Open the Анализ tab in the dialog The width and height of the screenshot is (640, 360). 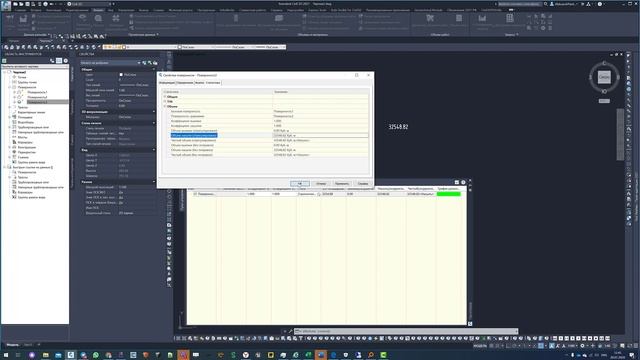[199, 83]
